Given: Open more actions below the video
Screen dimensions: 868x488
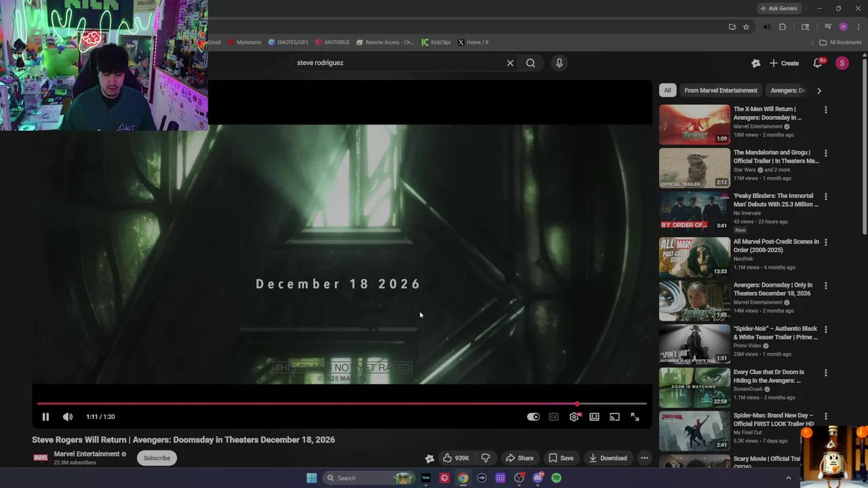Looking at the screenshot, I should 644,458.
